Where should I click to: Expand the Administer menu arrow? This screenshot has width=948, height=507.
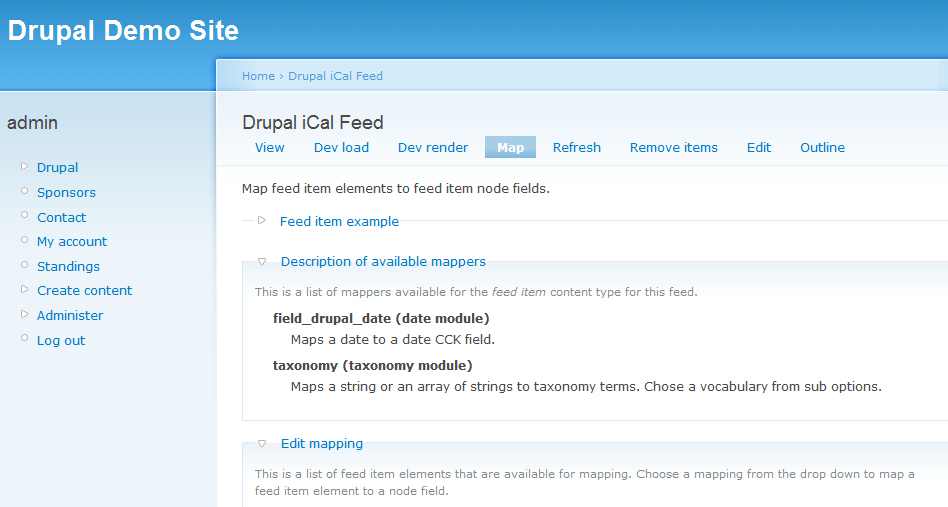click(25, 314)
